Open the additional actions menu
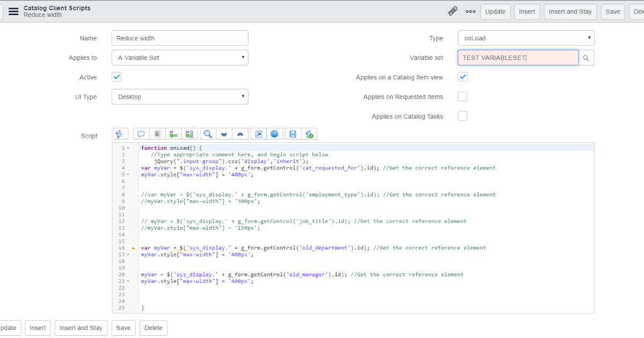 pos(470,11)
